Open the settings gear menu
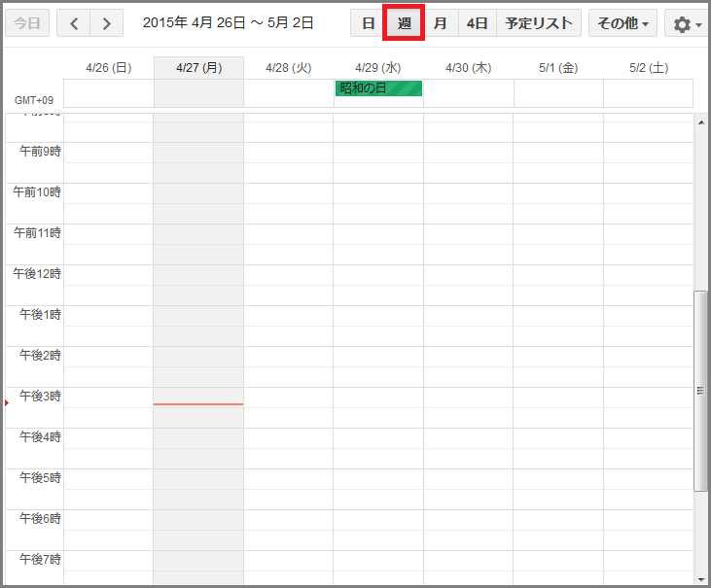Screen dimensions: 711x588 coord(687,23)
